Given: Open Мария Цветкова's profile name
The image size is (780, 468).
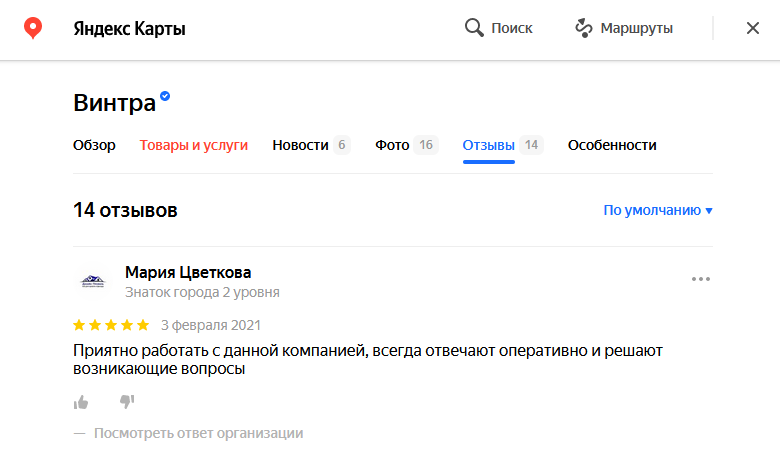Looking at the screenshot, I should (x=188, y=273).
